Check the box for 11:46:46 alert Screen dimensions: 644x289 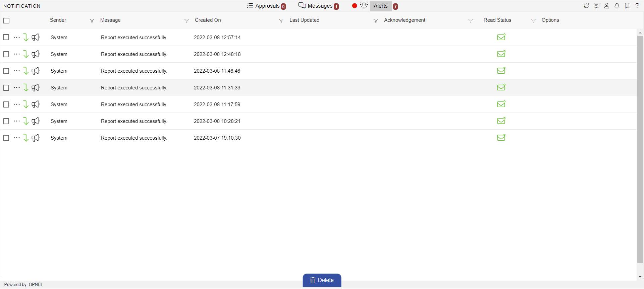pyautogui.click(x=6, y=71)
